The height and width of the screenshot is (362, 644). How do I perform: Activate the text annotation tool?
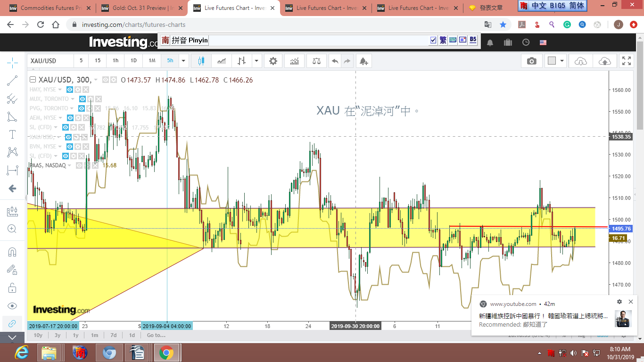13,135
